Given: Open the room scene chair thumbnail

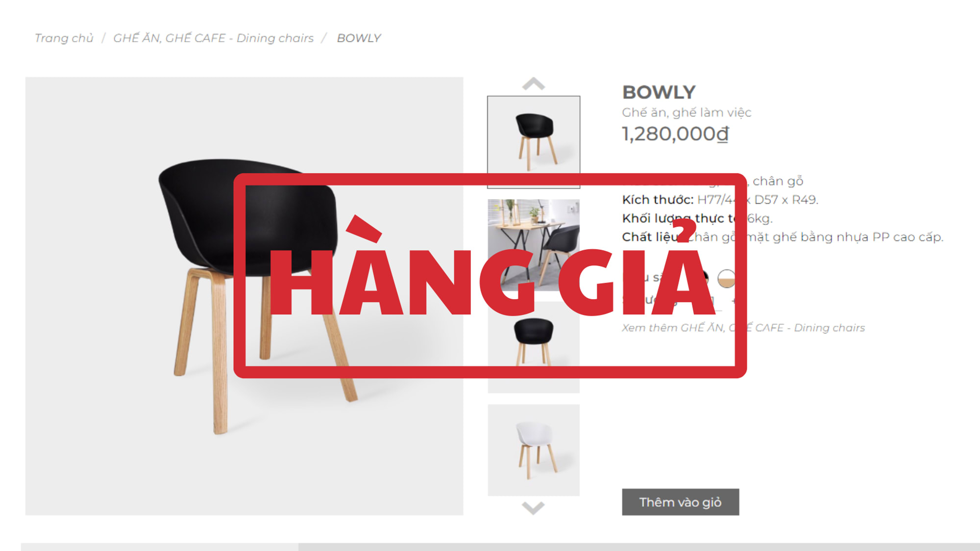Looking at the screenshot, I should [x=534, y=244].
